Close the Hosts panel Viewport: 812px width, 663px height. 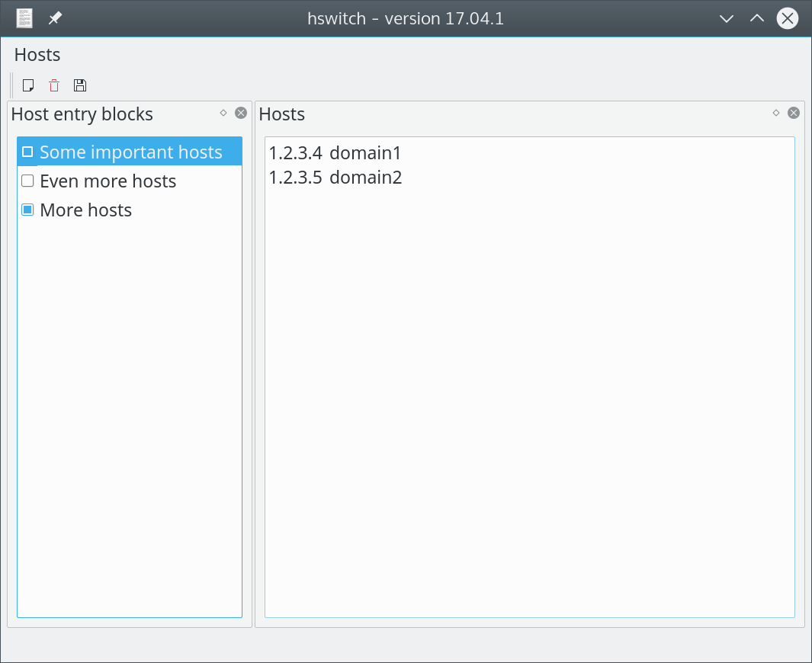[x=792, y=112]
